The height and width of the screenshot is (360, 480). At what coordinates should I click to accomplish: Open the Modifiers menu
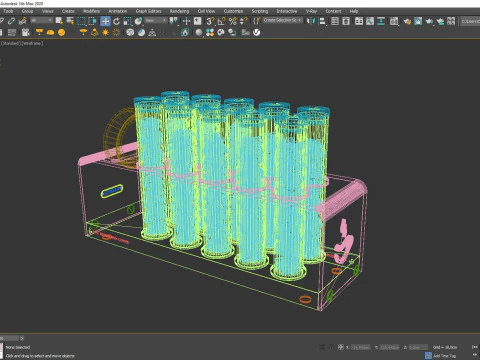point(91,11)
